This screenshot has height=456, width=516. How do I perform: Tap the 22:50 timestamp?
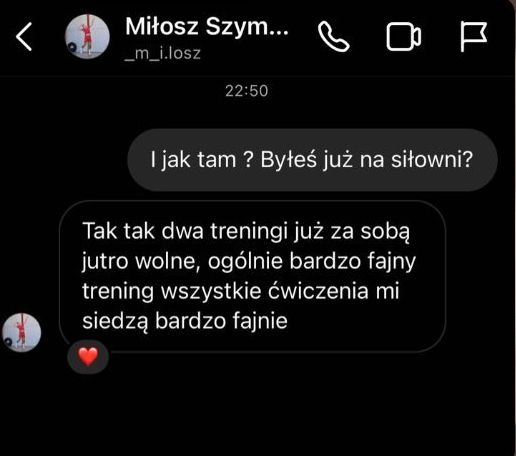pos(247,91)
